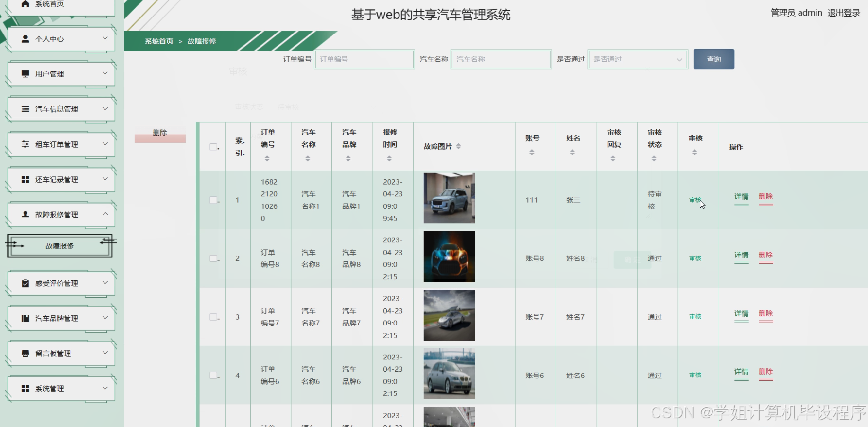Click 删除 for 订单编号6 row

point(765,372)
